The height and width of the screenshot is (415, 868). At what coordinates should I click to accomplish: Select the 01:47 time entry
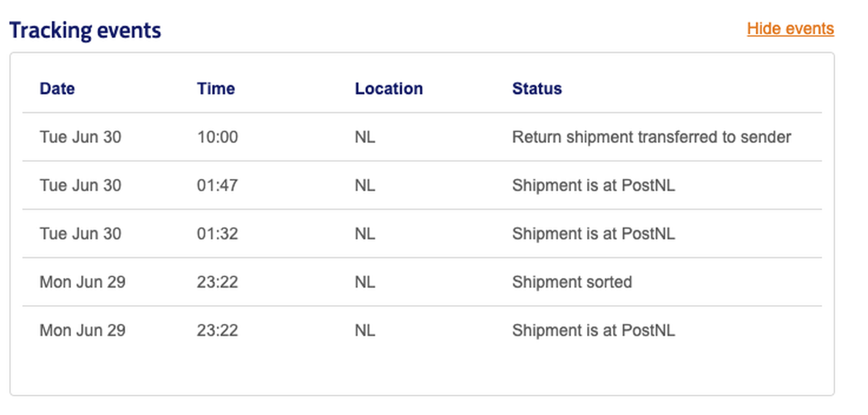(217, 186)
